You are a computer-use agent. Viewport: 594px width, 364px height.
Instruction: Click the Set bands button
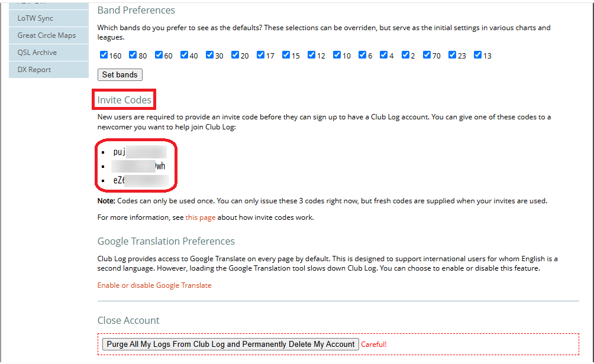coord(120,75)
